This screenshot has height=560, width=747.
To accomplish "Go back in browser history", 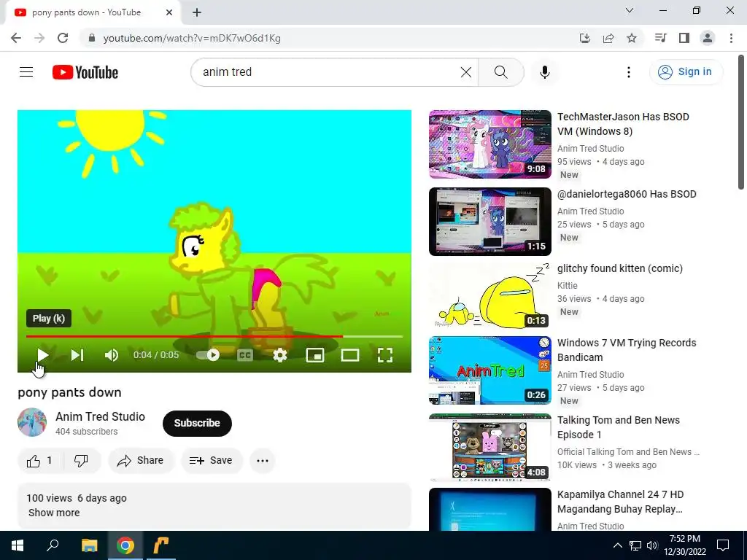I will click(x=16, y=38).
